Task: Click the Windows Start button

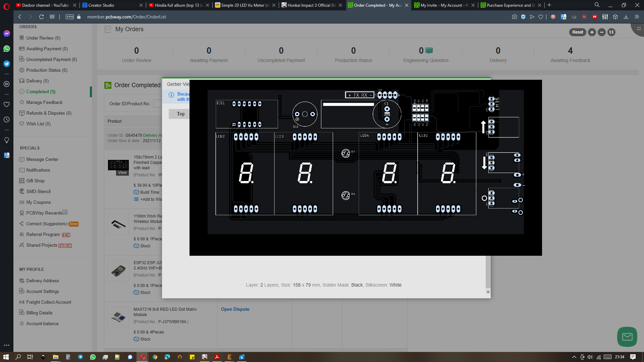Action: coord(6,357)
